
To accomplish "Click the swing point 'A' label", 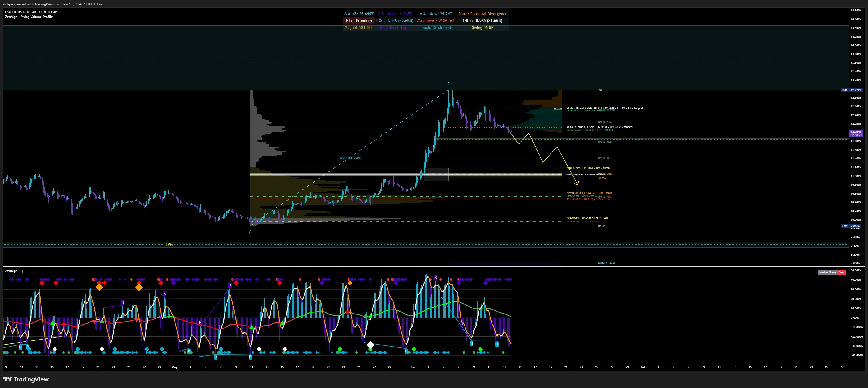I will pos(250,231).
